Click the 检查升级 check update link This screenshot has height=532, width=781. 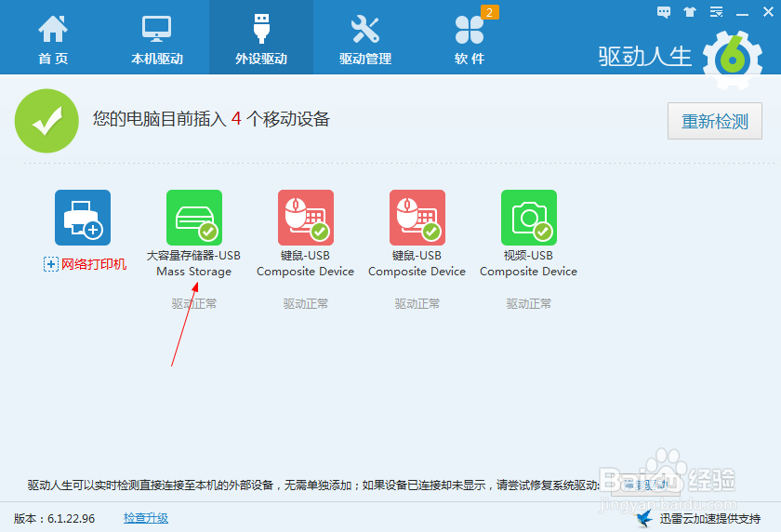tap(146, 518)
